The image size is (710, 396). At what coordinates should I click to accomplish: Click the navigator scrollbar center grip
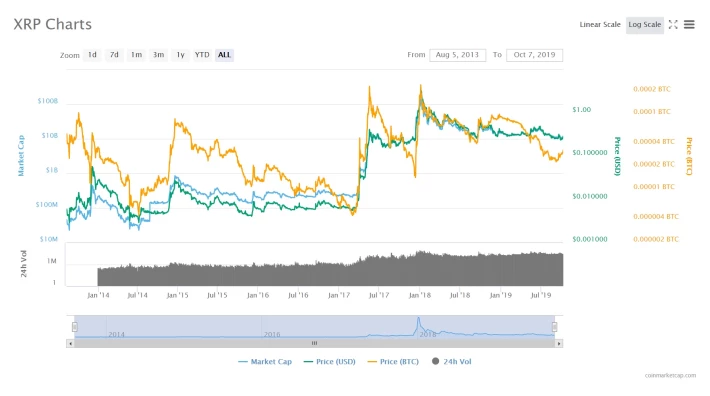click(x=314, y=343)
